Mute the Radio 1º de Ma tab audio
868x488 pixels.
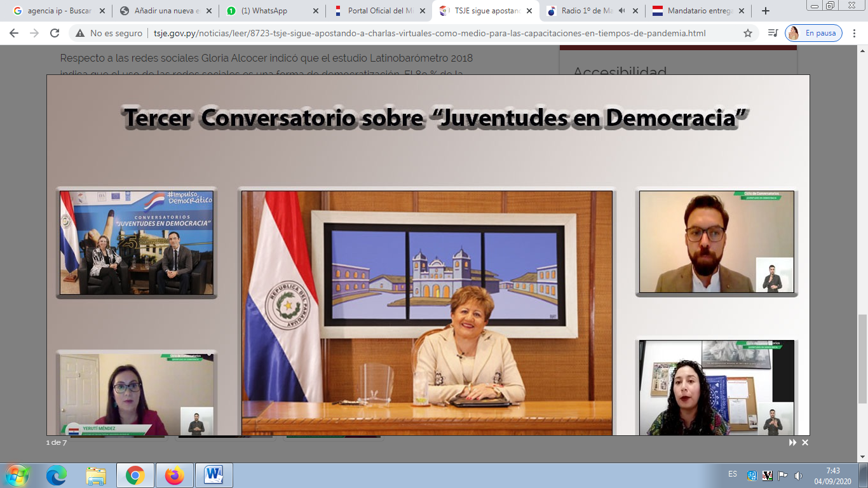[621, 11]
